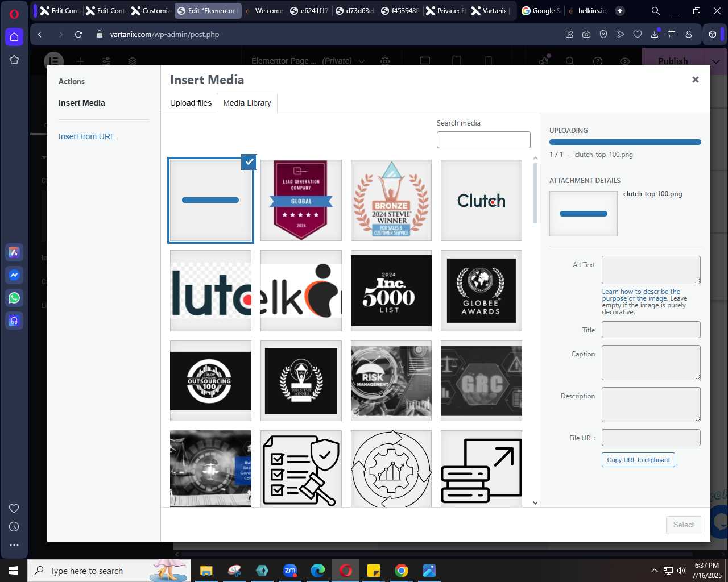Pick the Outsourcing 100 thumbnail
Viewport: 728px width, 582px height.
coord(210,381)
